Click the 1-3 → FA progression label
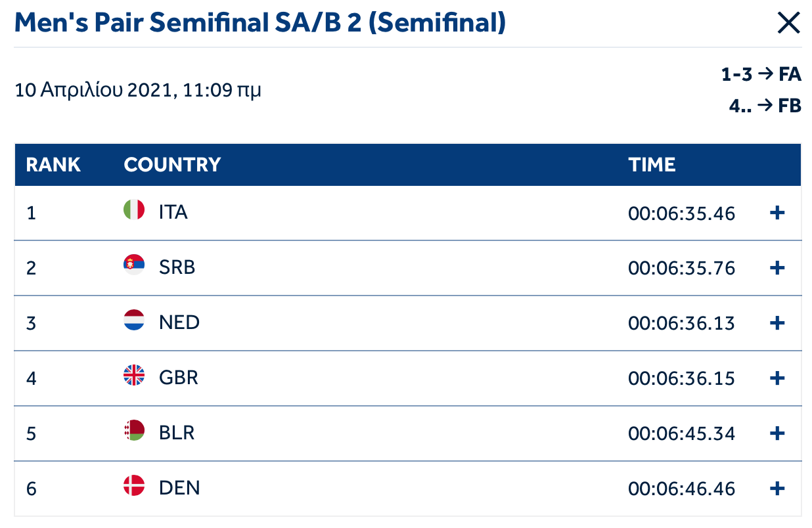Screen dimensions: 812x528 (x=761, y=75)
